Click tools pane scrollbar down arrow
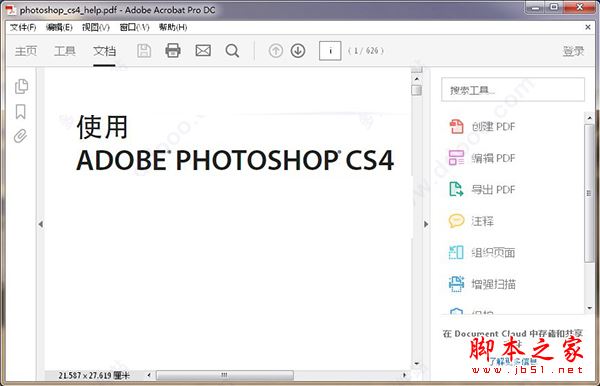 [589, 308]
